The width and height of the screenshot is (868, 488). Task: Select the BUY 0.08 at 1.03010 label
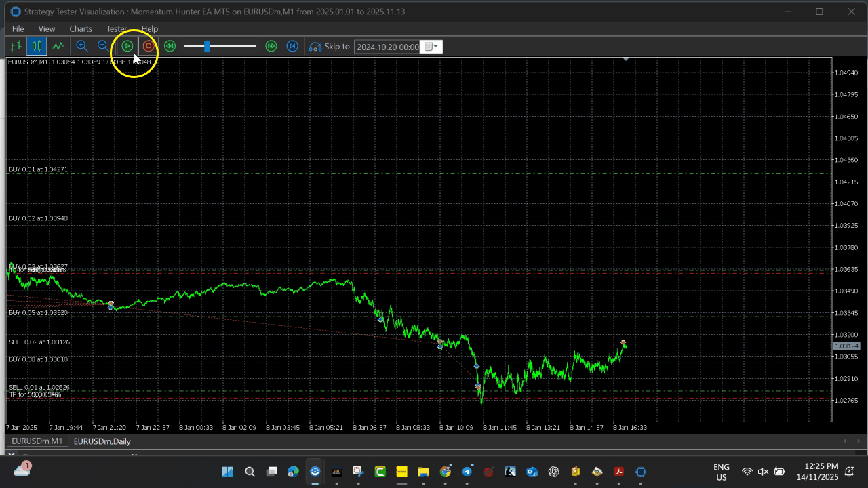point(38,359)
